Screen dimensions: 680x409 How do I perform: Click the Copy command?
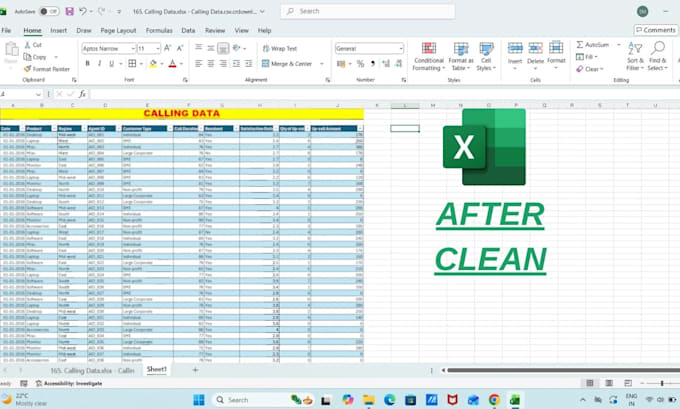[x=35, y=57]
